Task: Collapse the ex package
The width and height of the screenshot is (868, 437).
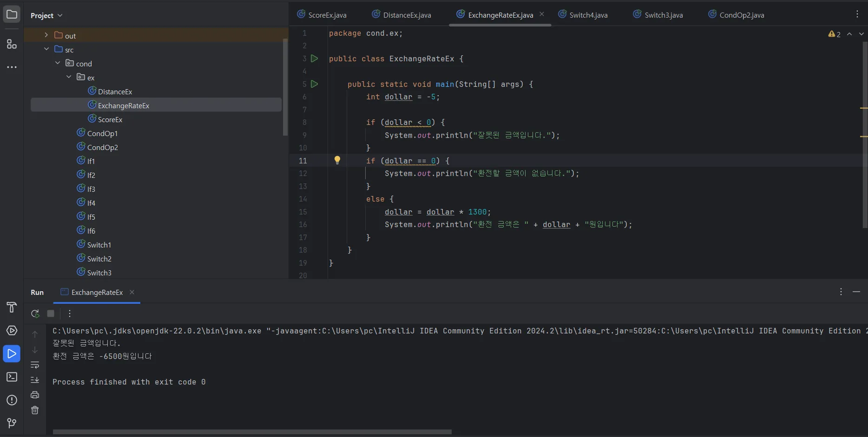Action: point(69,77)
